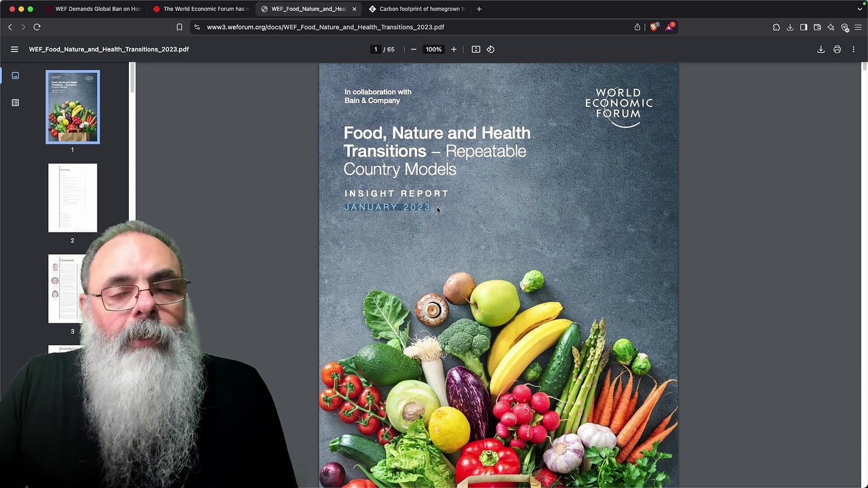Click the PDF file name title

[x=109, y=49]
